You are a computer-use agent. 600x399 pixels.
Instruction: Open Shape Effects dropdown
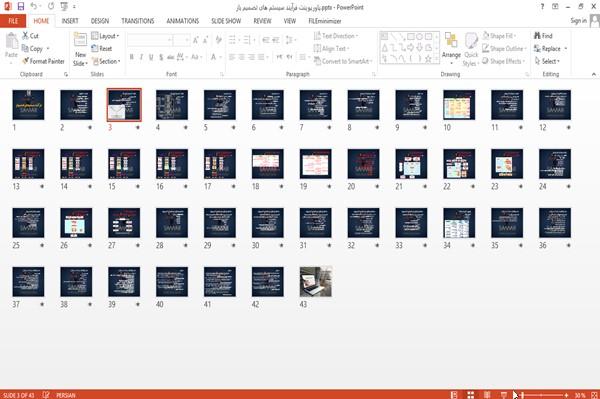[x=504, y=61]
